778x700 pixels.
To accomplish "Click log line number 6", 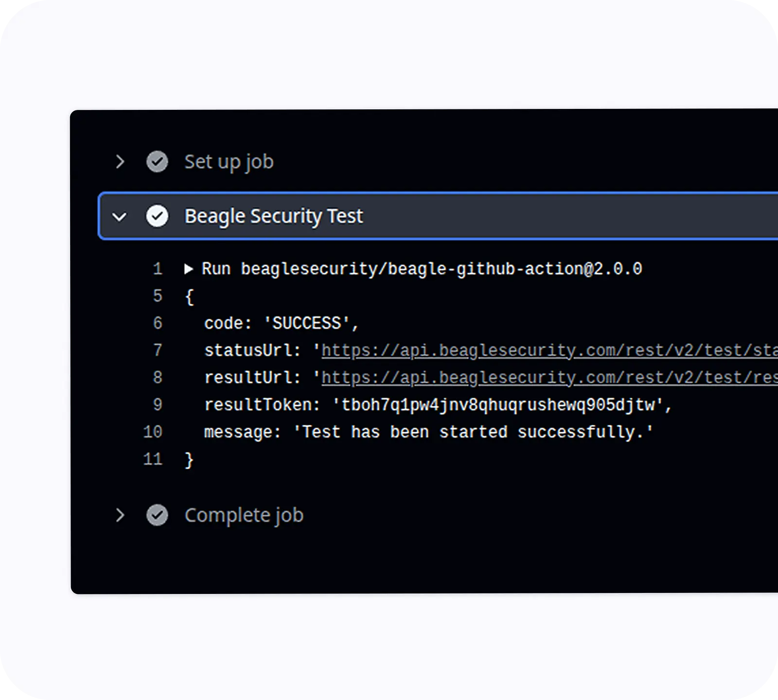I will 158,323.
